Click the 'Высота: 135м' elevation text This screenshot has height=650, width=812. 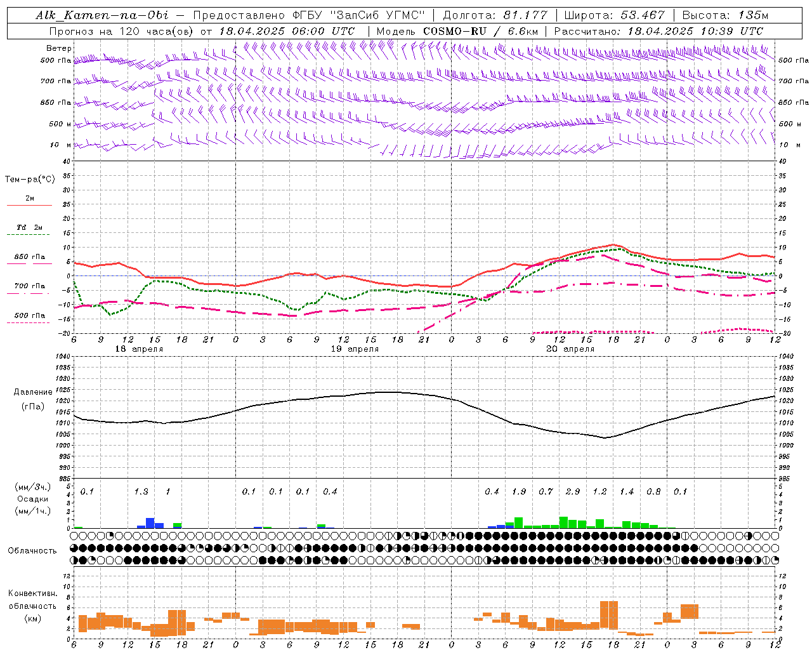(x=725, y=15)
